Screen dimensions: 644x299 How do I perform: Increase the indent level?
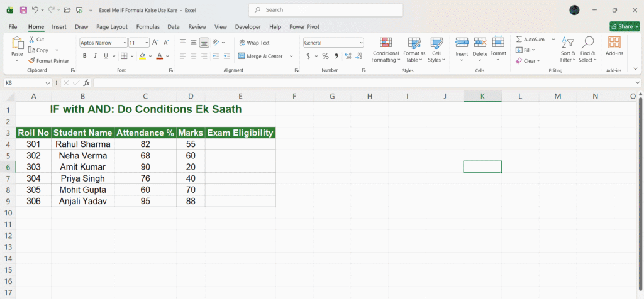(x=226, y=56)
